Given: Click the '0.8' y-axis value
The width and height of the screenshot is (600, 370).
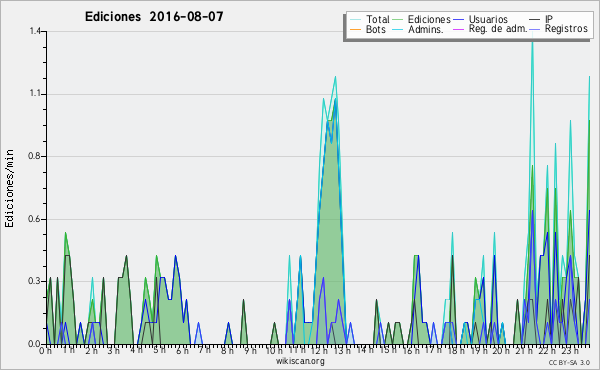Looking at the screenshot, I should tap(35, 156).
